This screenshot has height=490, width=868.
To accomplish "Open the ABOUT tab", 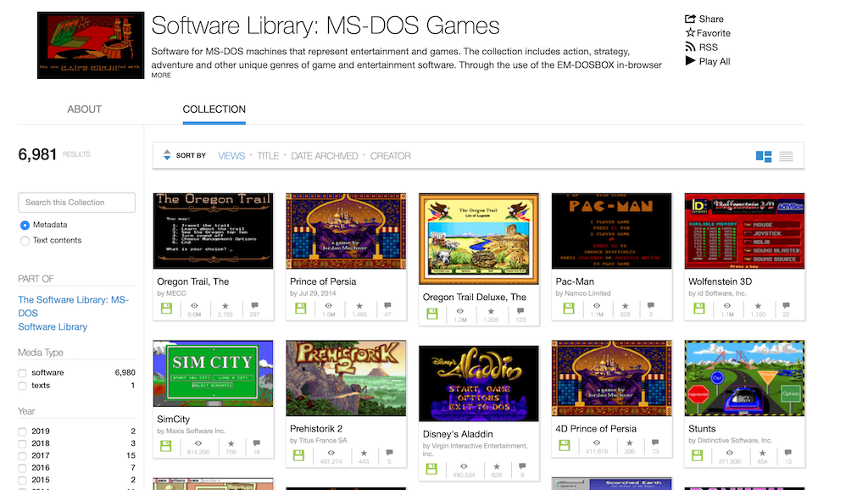I will coord(84,109).
